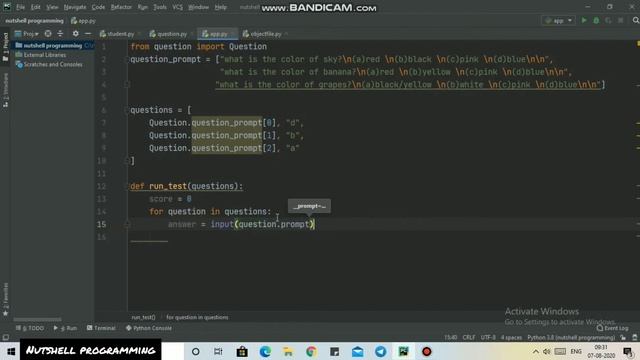Fold the run_test function at line 12
This screenshot has height=360, width=640.
click(x=127, y=186)
